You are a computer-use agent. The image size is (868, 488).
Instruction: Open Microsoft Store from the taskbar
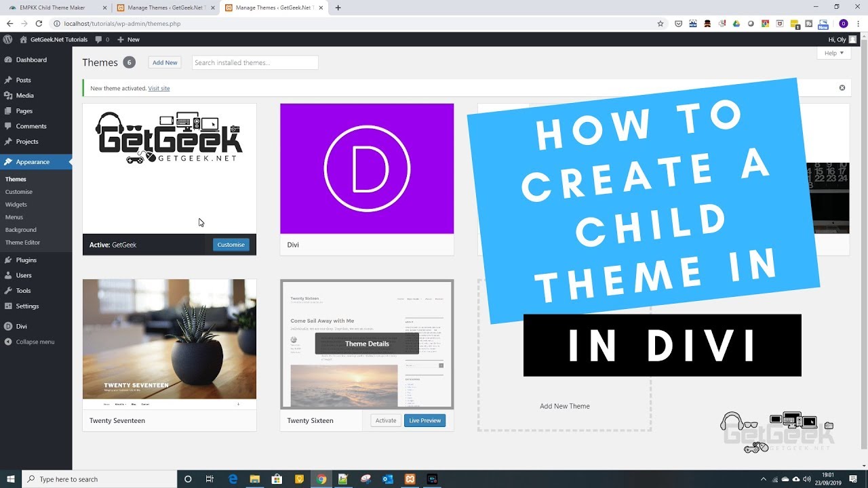pos(277,479)
